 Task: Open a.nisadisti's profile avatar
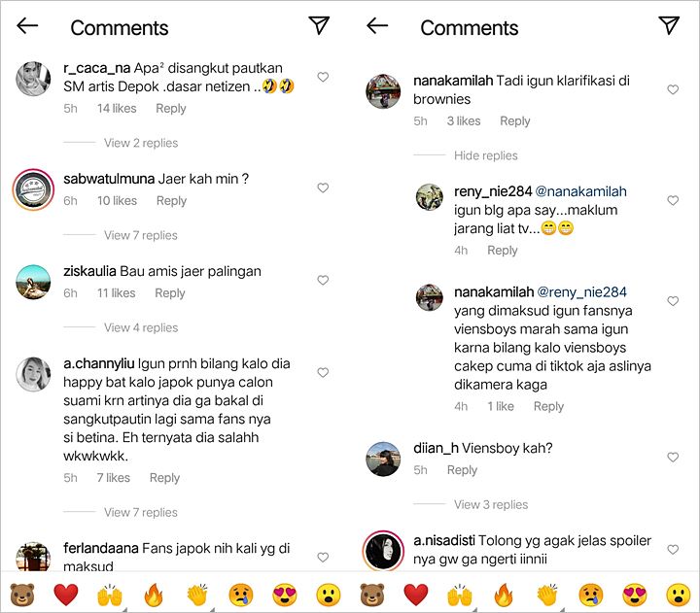383,551
